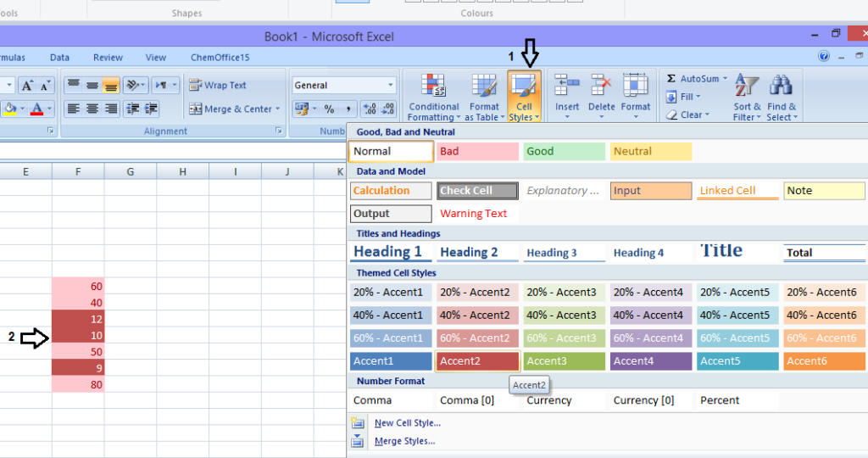Click Decrease Decimal icon
The image size is (868, 458).
coord(388,109)
